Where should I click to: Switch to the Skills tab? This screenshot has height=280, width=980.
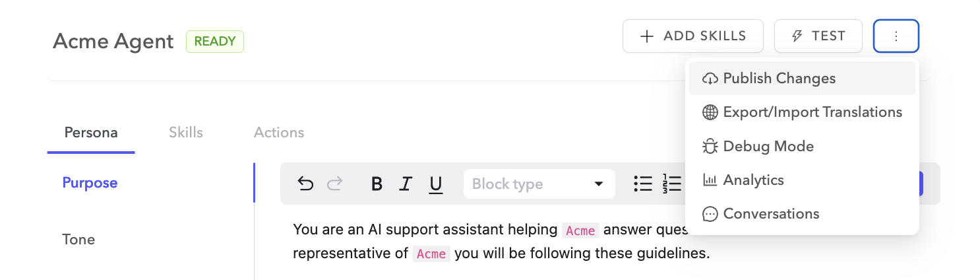pos(186,133)
